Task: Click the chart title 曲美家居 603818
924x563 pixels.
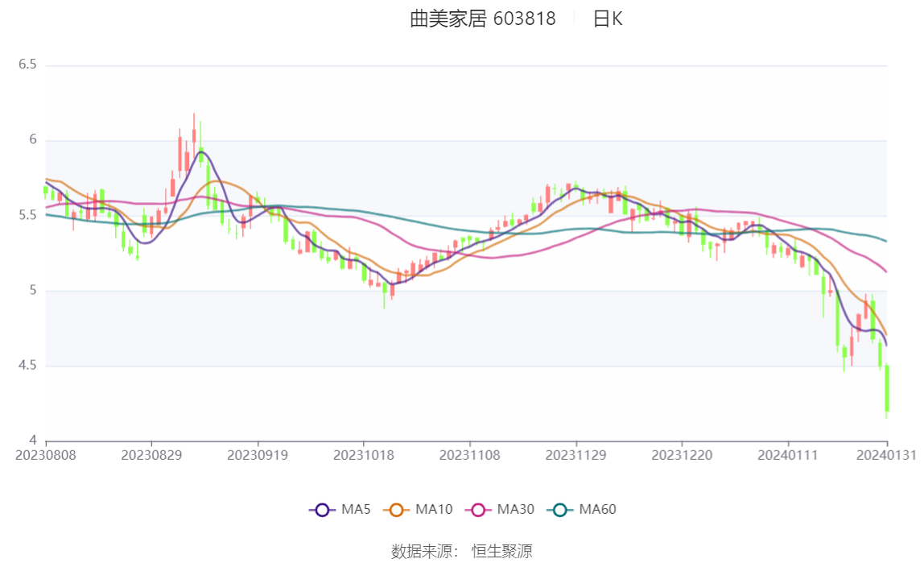Action: [483, 19]
